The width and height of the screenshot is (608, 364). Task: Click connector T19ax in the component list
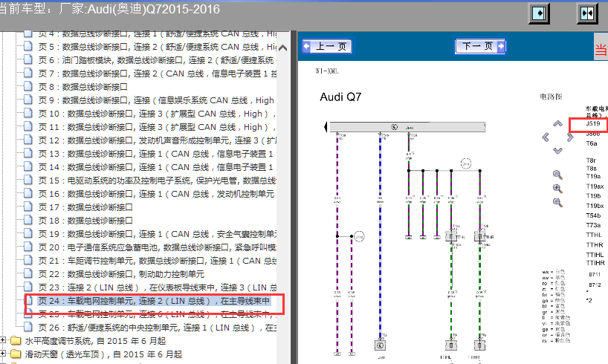(x=595, y=186)
